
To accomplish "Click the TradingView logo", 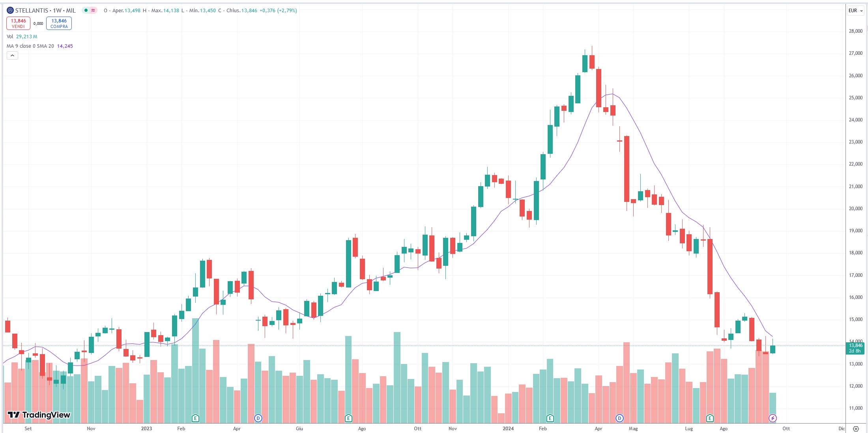I will [39, 415].
